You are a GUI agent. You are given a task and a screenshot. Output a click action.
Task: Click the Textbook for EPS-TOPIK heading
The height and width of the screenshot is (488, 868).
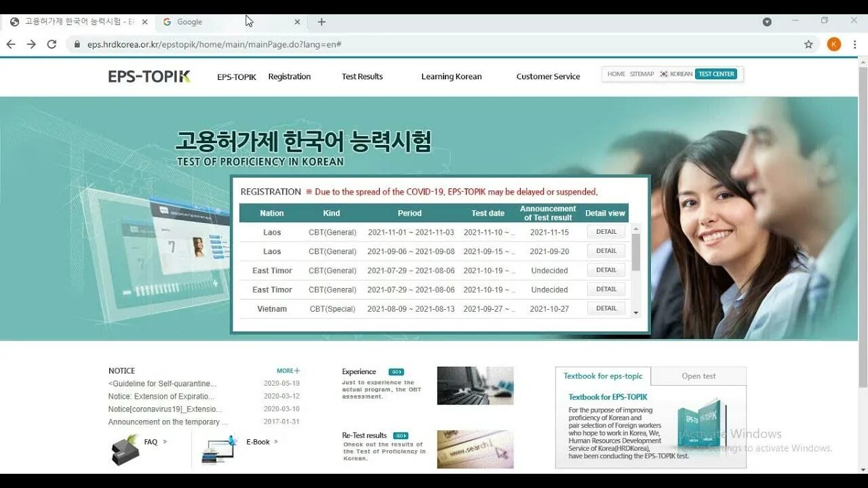click(608, 397)
